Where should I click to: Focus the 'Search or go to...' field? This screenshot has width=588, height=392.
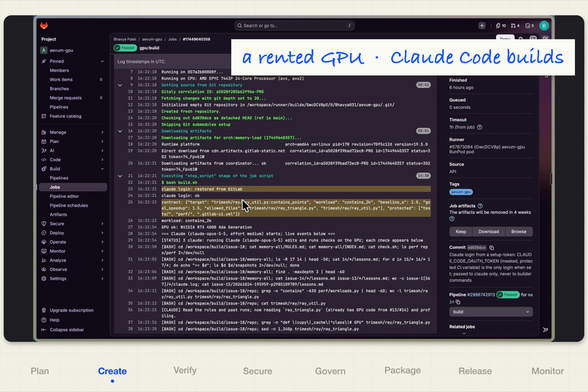pyautogui.click(x=295, y=26)
